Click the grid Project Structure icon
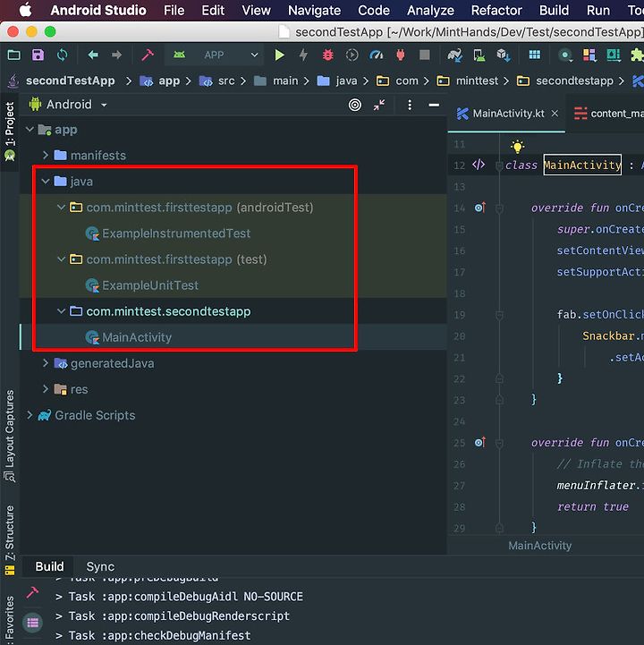The width and height of the screenshot is (644, 645). coord(535,55)
